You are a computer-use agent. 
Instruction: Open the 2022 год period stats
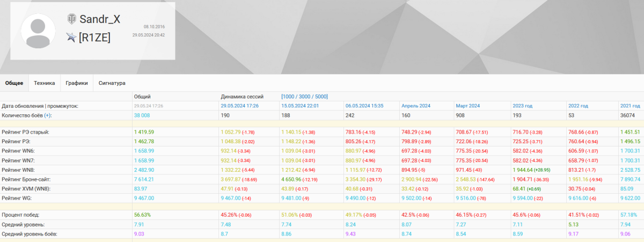pyautogui.click(x=578, y=106)
